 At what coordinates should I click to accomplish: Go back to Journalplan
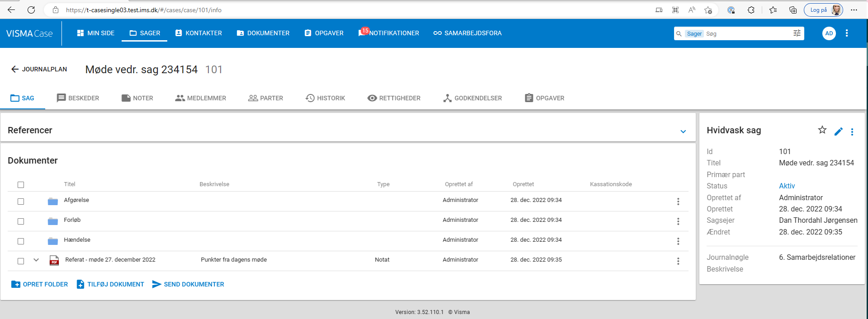tap(39, 69)
